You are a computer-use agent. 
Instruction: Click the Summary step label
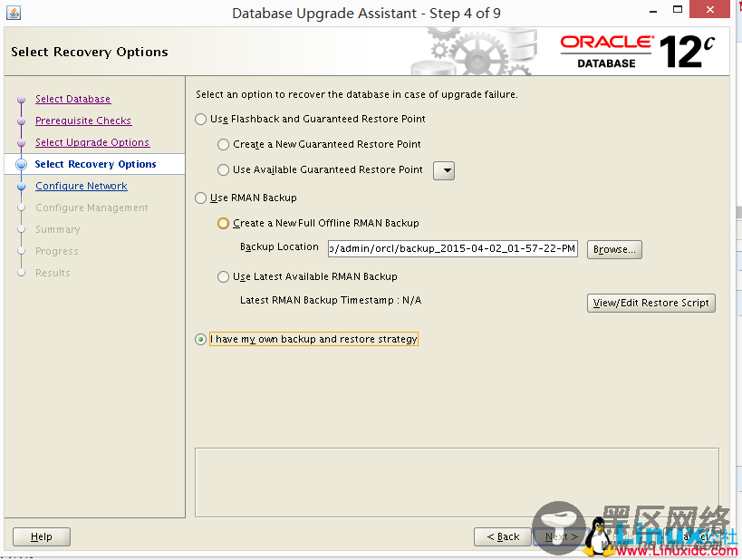pos(58,229)
